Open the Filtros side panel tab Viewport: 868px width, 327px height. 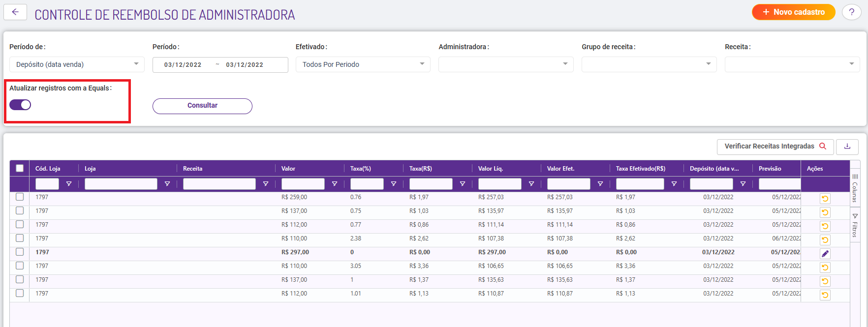coord(855,225)
